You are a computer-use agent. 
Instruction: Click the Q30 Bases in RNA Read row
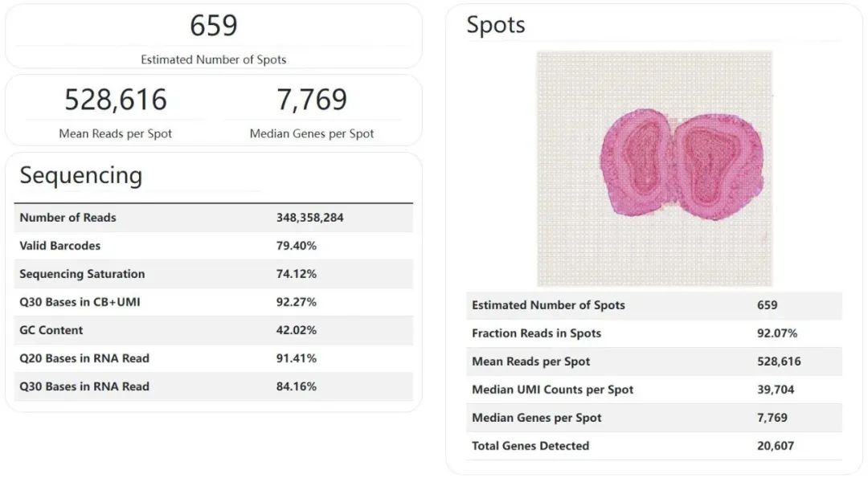[213, 386]
